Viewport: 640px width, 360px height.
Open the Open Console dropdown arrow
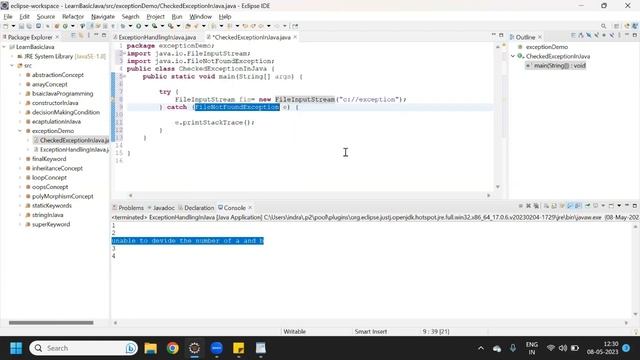[619, 206]
